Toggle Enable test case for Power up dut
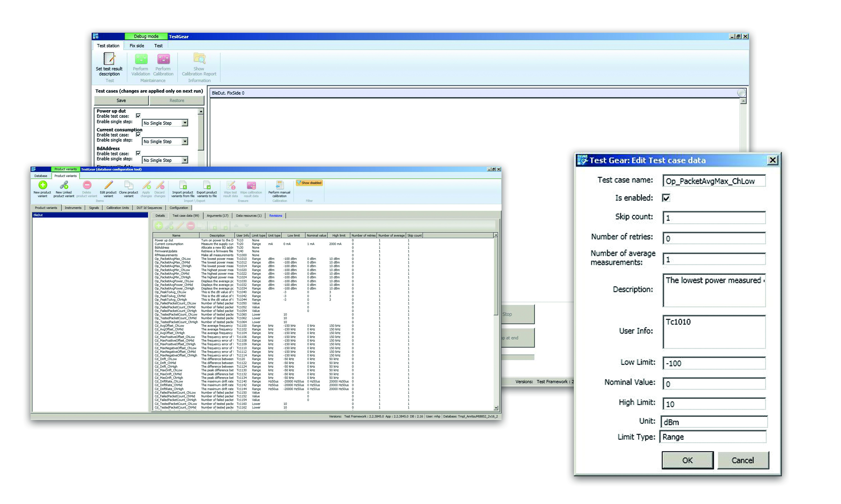 point(138,116)
